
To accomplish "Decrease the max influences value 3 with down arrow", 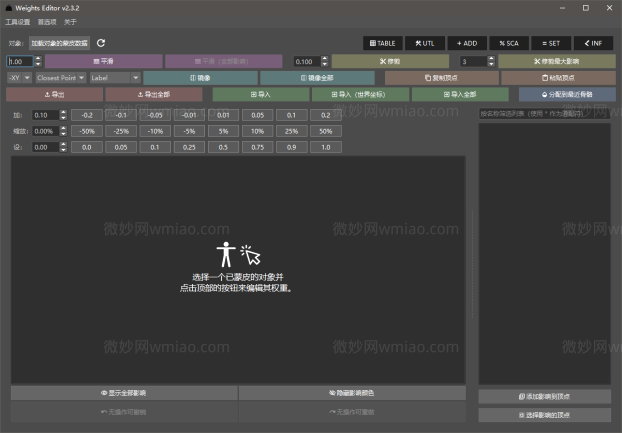I will coord(491,64).
